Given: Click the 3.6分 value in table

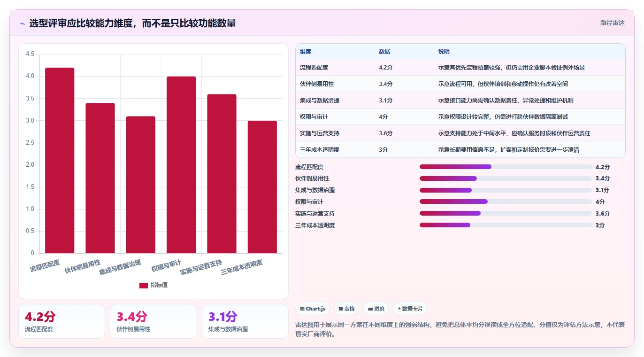Looking at the screenshot, I should pos(386,133).
